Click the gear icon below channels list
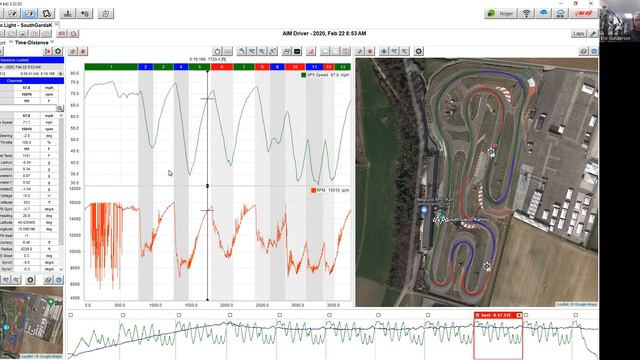The image size is (640, 360). coord(30,280)
